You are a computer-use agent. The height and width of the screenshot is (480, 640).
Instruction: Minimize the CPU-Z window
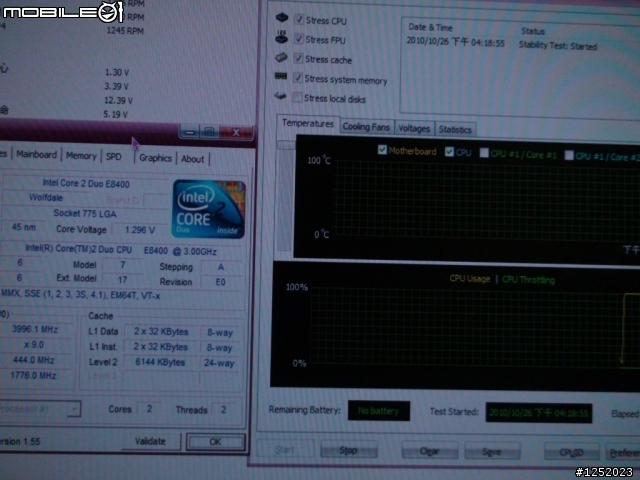click(189, 132)
